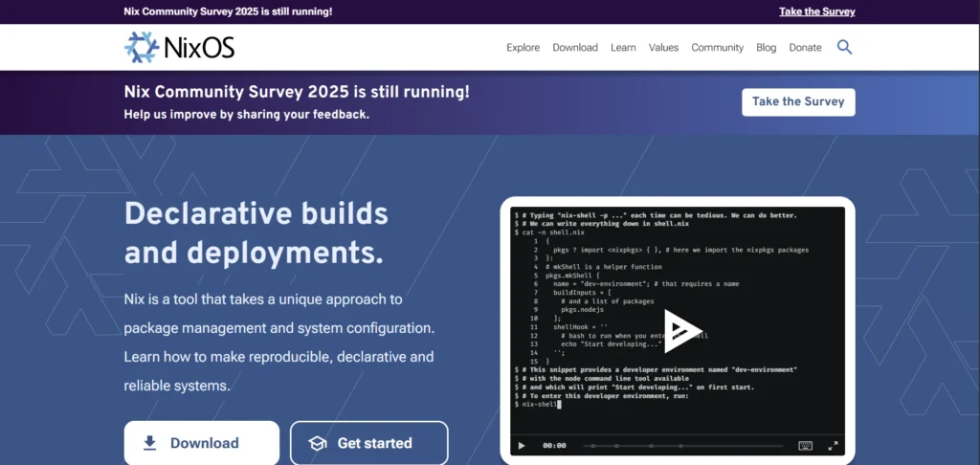
Task: Click the NixOS snowflake logo
Action: click(142, 47)
